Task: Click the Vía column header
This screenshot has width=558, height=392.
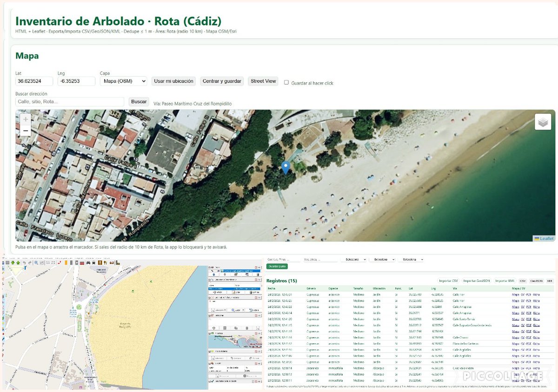Action: pyautogui.click(x=455, y=288)
